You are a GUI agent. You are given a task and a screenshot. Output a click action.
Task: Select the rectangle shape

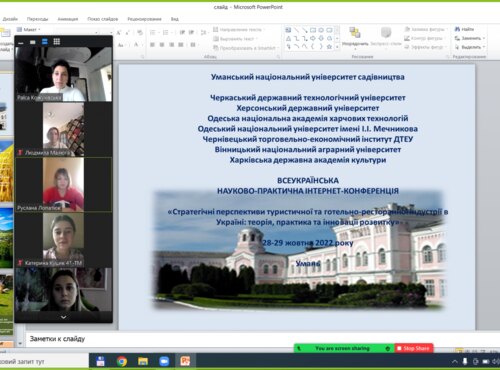pos(313,30)
